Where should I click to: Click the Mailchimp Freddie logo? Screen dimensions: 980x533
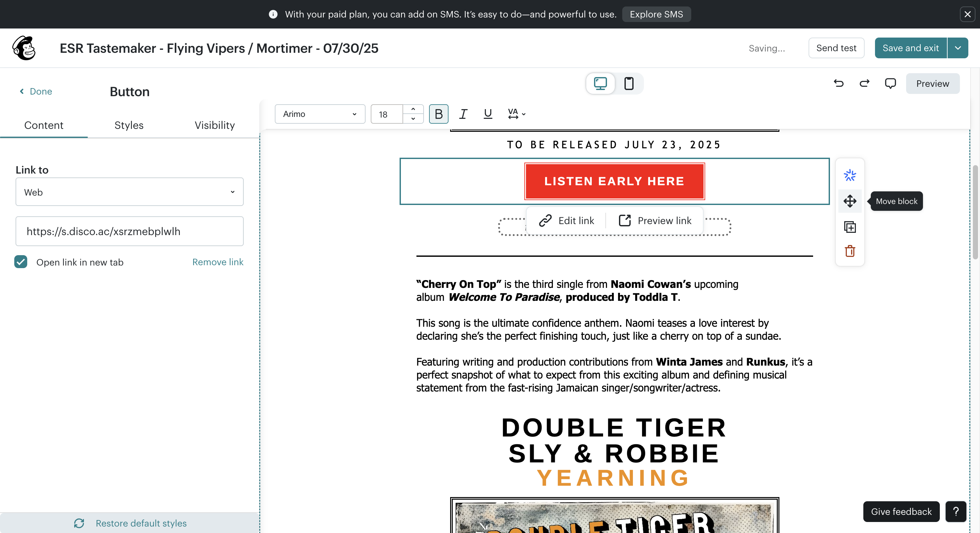coord(24,48)
